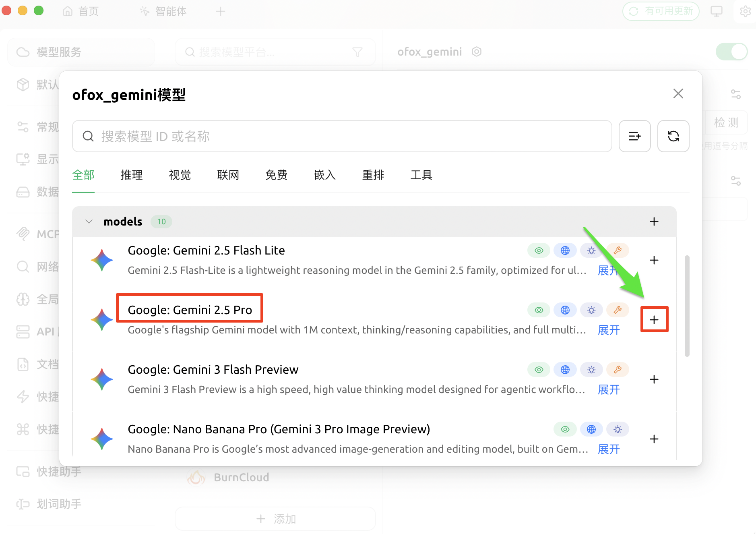Open the provider filter funnel icon

(x=357, y=52)
